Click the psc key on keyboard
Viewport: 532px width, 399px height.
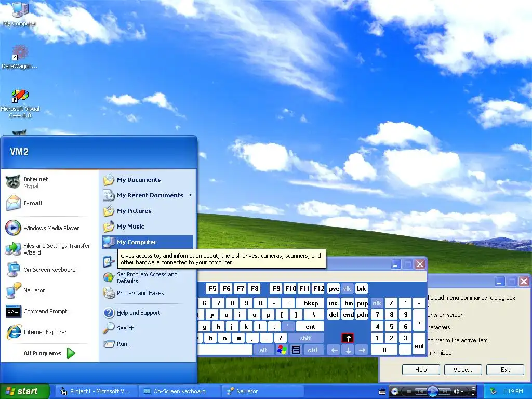[334, 289]
